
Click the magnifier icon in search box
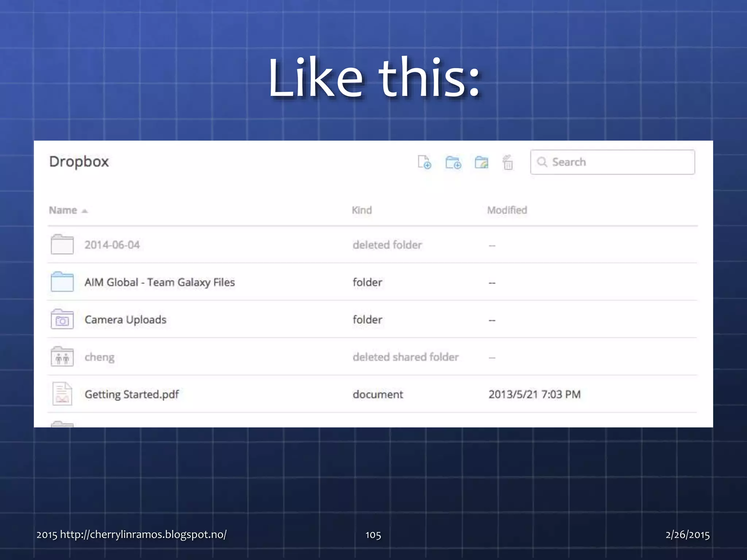542,162
